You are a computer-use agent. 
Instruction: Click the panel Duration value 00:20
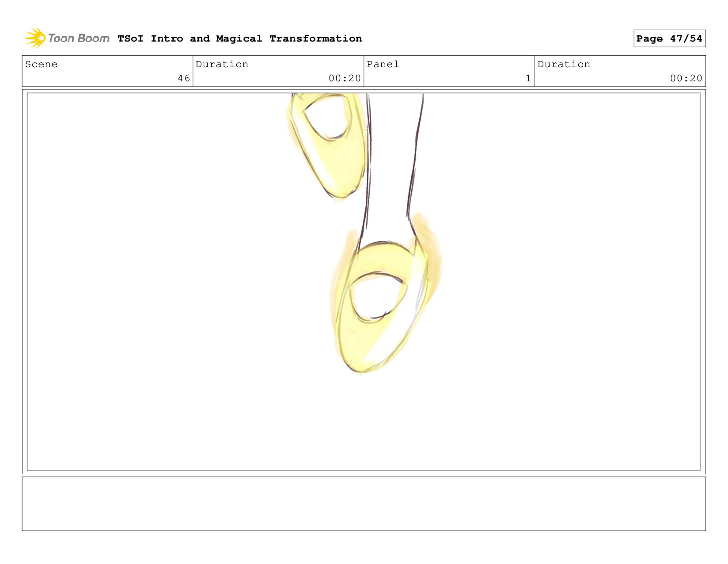tap(686, 78)
